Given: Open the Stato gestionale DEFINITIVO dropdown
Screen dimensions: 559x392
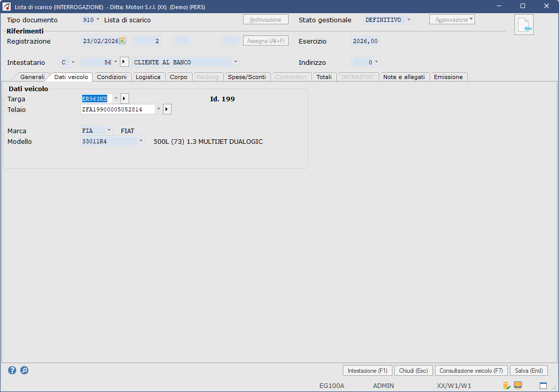Looking at the screenshot, I should point(409,20).
